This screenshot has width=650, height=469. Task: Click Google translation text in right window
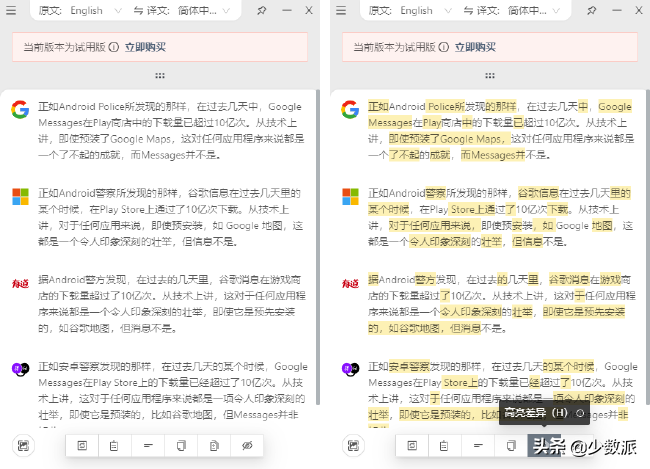click(501, 131)
